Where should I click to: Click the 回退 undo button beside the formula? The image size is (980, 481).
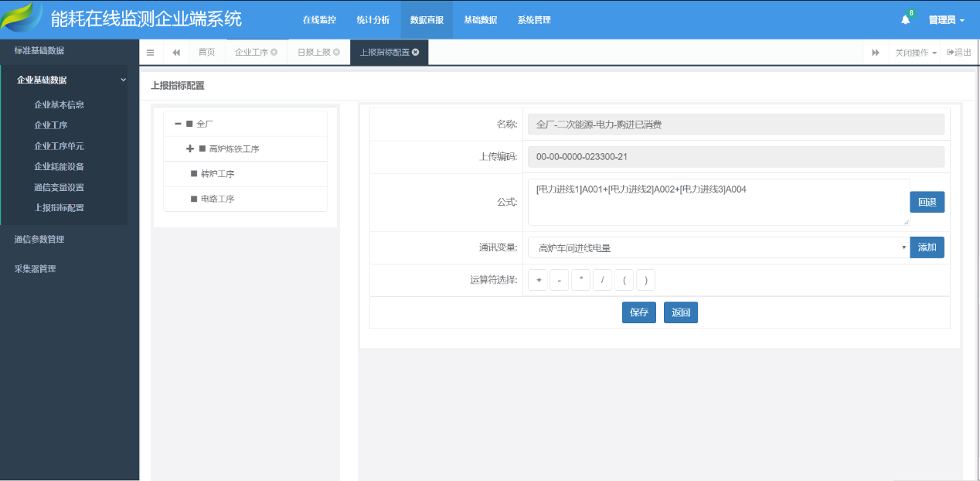tap(927, 201)
